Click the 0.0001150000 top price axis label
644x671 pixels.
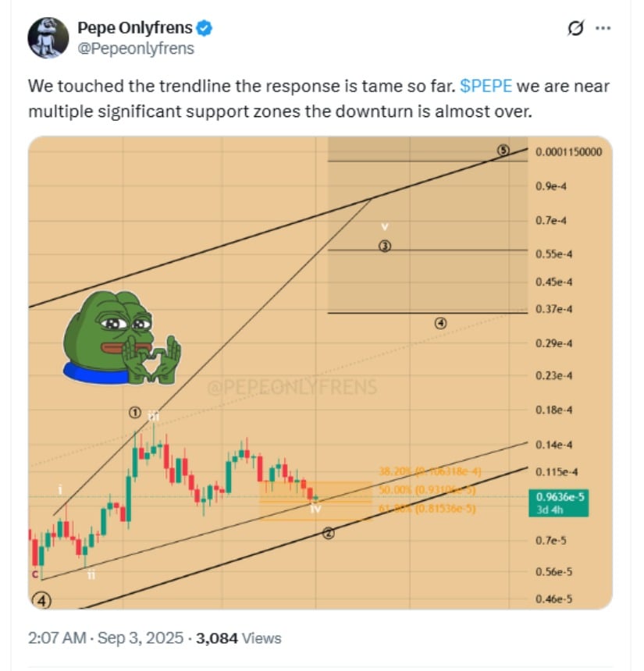point(568,152)
